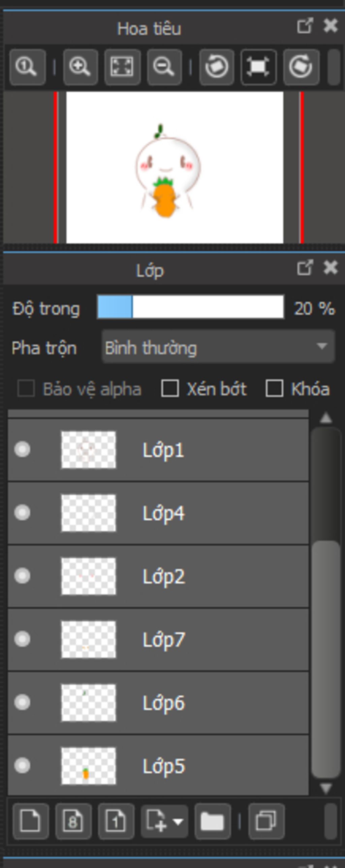This screenshot has width=345, height=868.
Task: Zoom out using the navigator magnifier
Action: [x=164, y=67]
